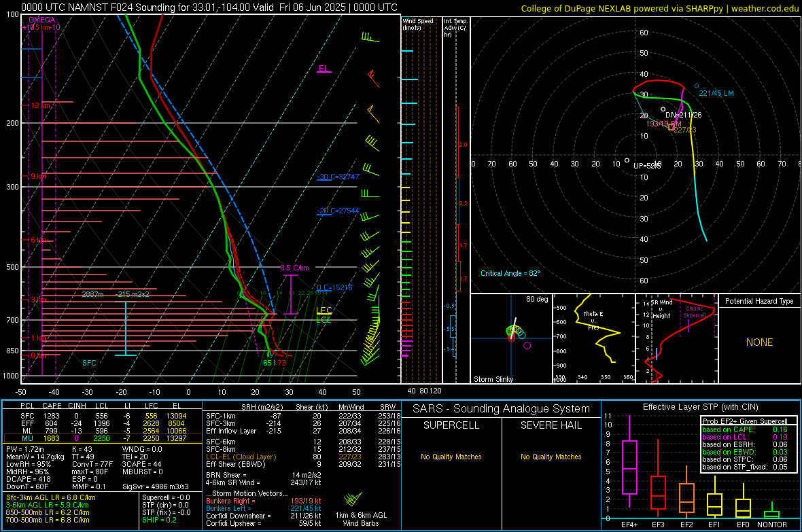Click the College of DuPage NEXLAB credit text
This screenshot has height=532, width=802.
659,8
